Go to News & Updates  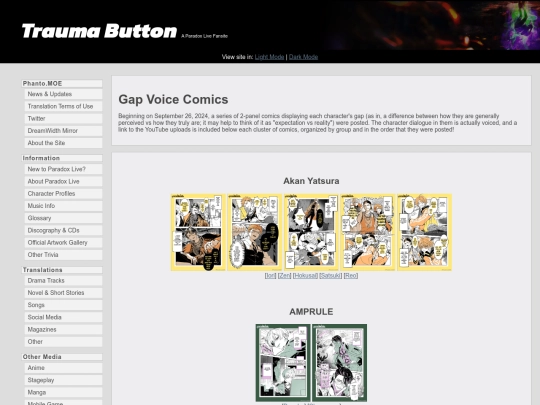coord(63,94)
